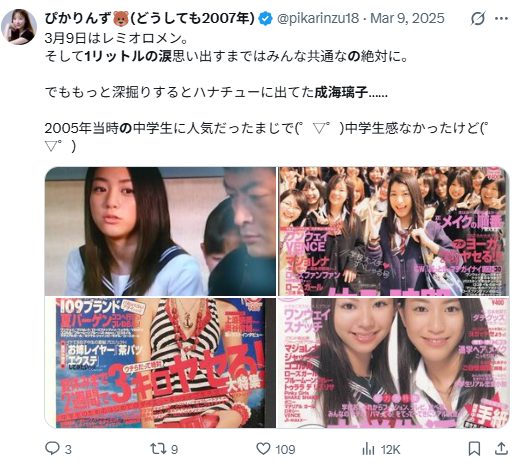Open the three-dot more options menu

(x=501, y=18)
